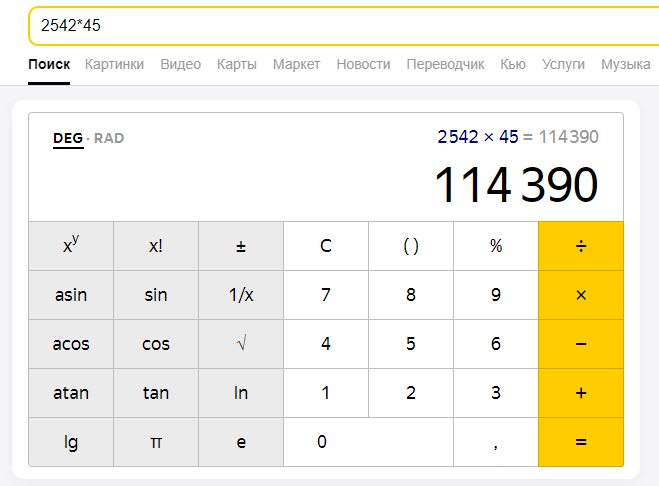Click the acos function key
Image resolution: width=659 pixels, height=486 pixels.
[71, 344]
